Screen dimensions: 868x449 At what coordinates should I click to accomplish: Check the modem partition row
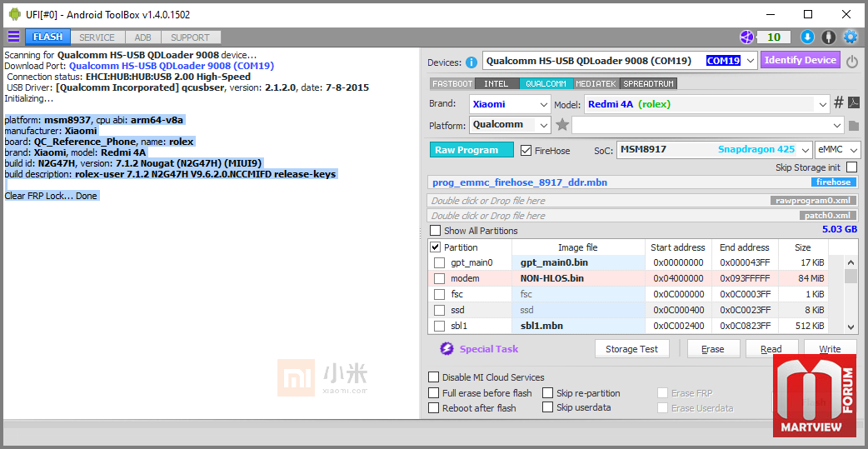click(x=439, y=278)
